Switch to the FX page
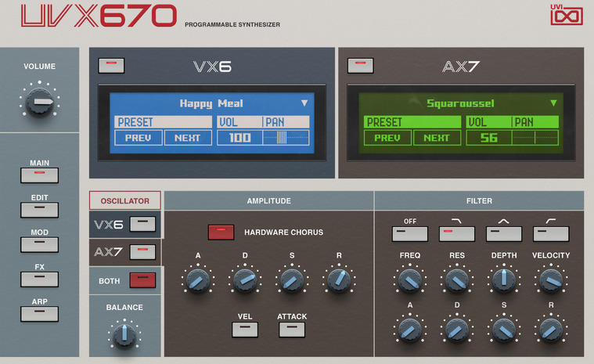 [39, 279]
